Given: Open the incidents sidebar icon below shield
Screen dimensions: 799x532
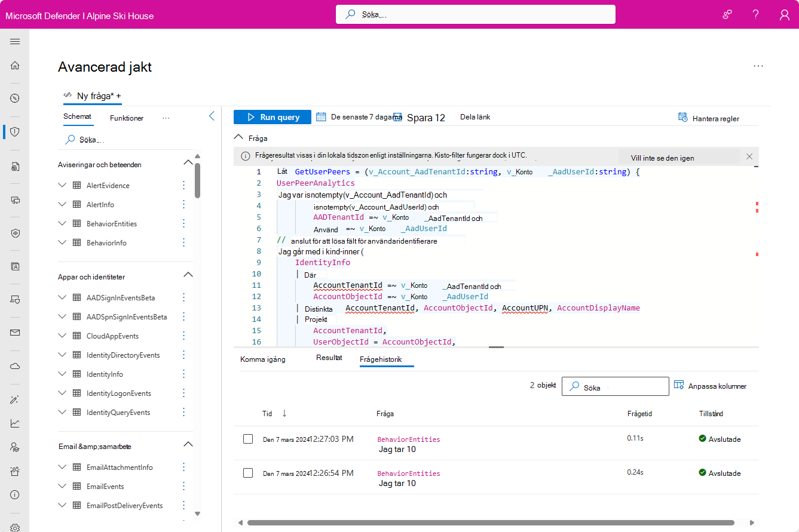Looking at the screenshot, I should tap(15, 167).
